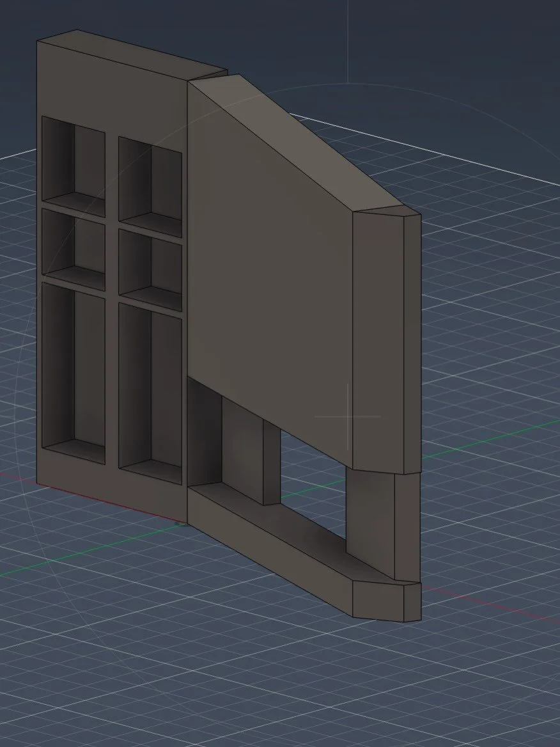560x747 pixels.
Task: Select the middle-right shelf compartment
Action: pos(150,270)
